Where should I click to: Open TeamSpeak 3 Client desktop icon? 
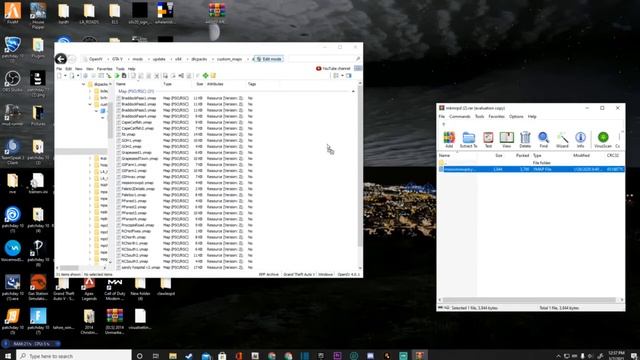(12, 151)
